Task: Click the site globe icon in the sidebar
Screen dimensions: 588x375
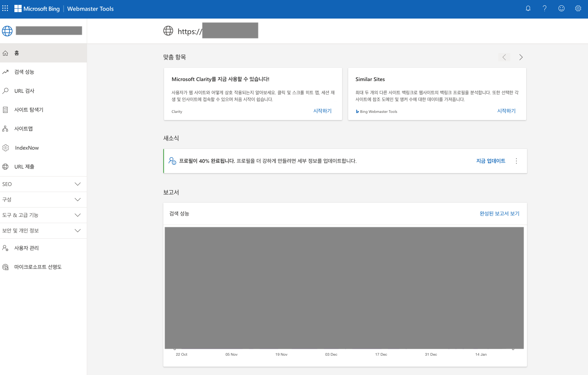Action: pos(7,31)
